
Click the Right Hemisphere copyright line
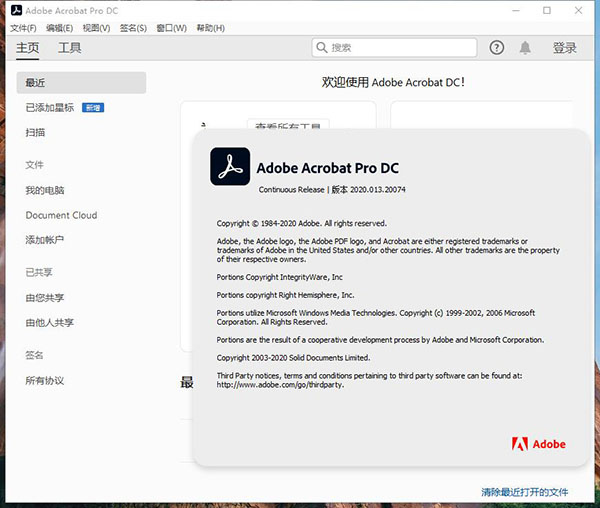285,295
